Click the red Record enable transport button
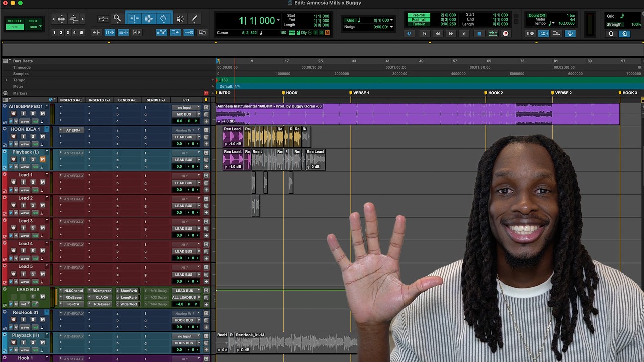 [506, 34]
